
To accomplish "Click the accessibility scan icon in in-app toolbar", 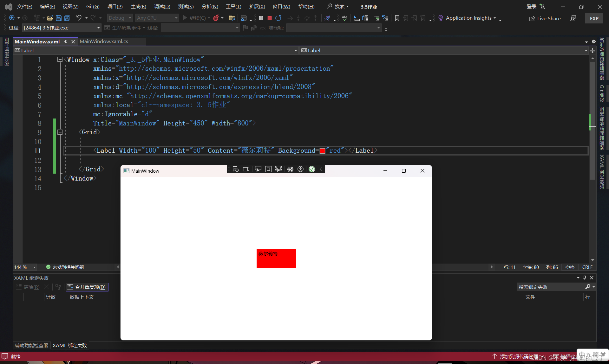I will pyautogui.click(x=300, y=169).
